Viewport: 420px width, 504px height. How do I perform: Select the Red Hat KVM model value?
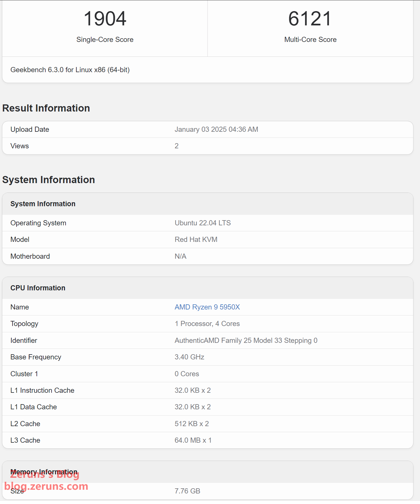[196, 240]
